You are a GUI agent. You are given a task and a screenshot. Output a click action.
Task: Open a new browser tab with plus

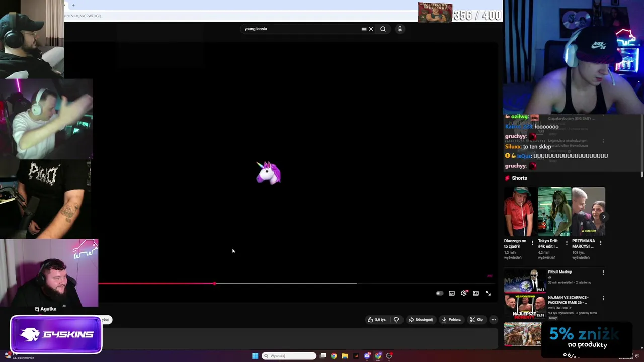(x=73, y=5)
